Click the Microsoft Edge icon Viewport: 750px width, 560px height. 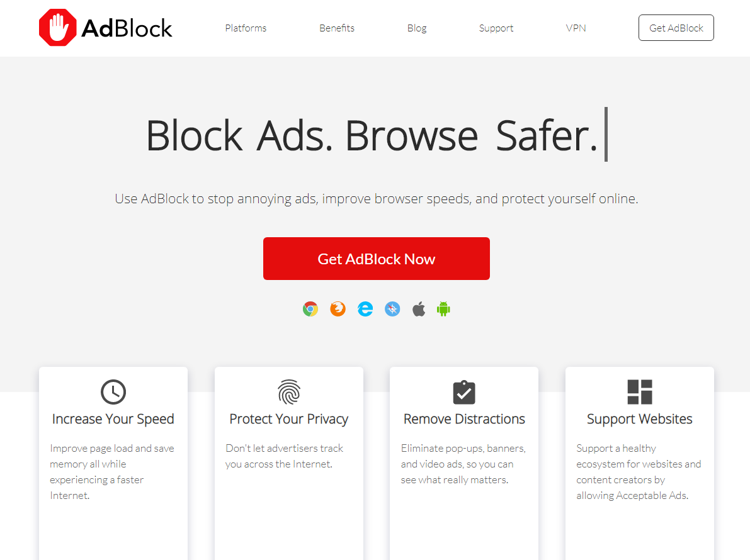pyautogui.click(x=365, y=309)
